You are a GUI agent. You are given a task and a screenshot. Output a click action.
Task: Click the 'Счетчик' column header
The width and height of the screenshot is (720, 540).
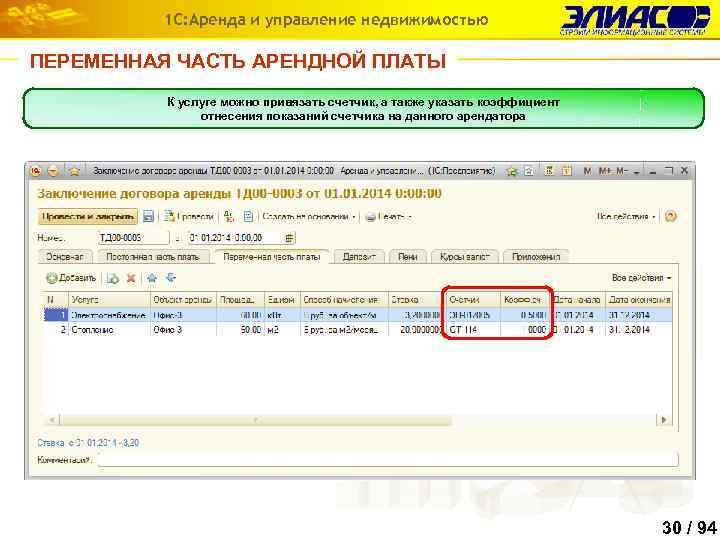tap(473, 299)
